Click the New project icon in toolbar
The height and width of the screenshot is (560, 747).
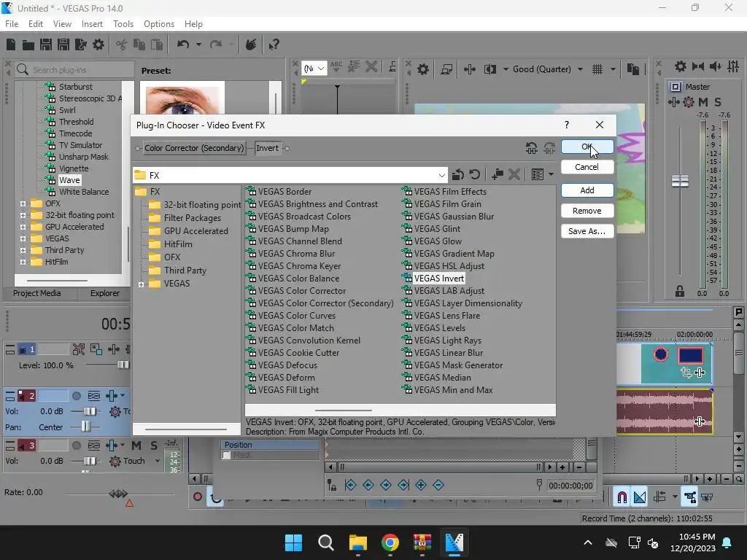coord(11,44)
